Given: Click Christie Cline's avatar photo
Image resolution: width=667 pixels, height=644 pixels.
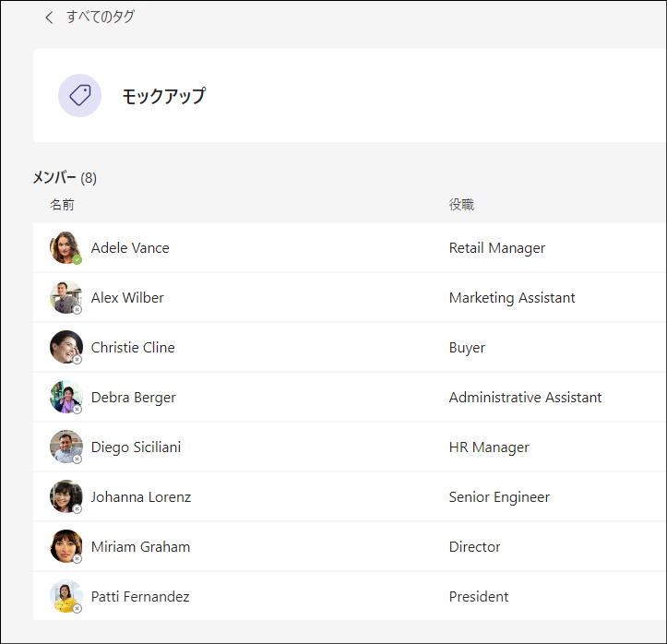Looking at the screenshot, I should pos(66,347).
